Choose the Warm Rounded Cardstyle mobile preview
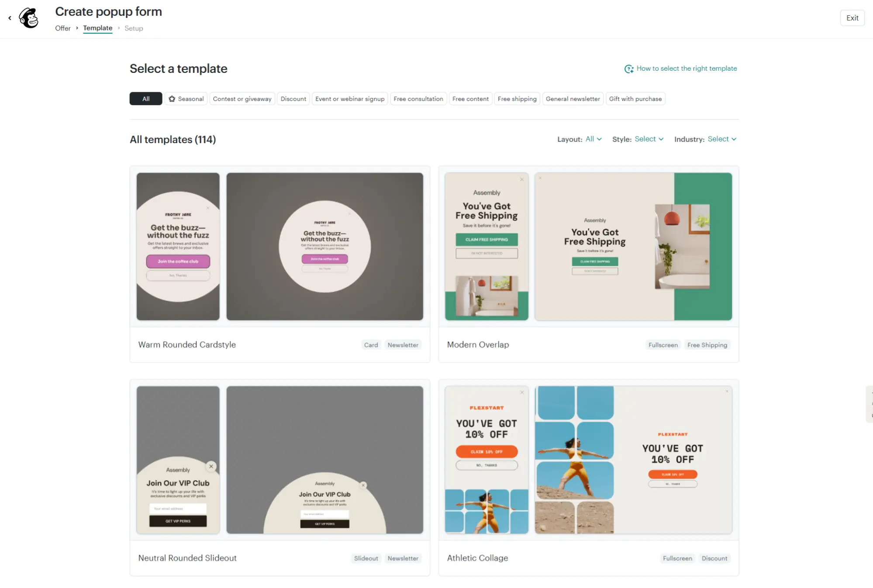 click(178, 247)
